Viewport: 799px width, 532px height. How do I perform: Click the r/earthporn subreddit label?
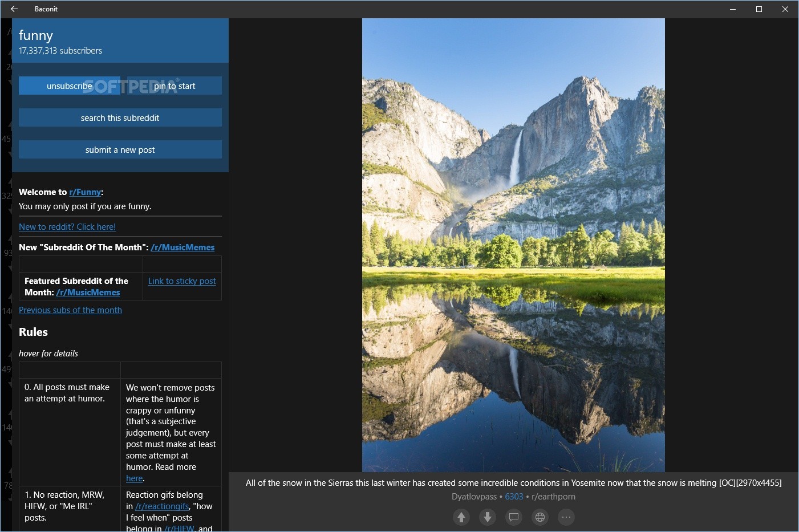553,497
